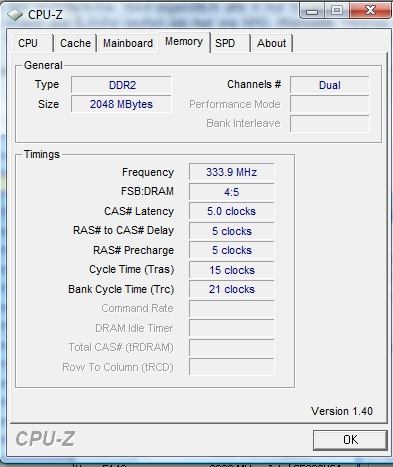Click the RAS# Precharge value field
393x467 pixels.
[231, 250]
